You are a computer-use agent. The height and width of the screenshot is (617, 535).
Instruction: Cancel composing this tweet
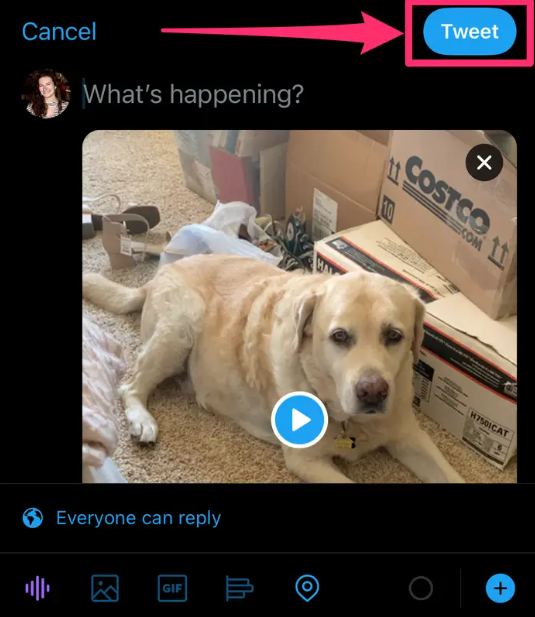[59, 31]
